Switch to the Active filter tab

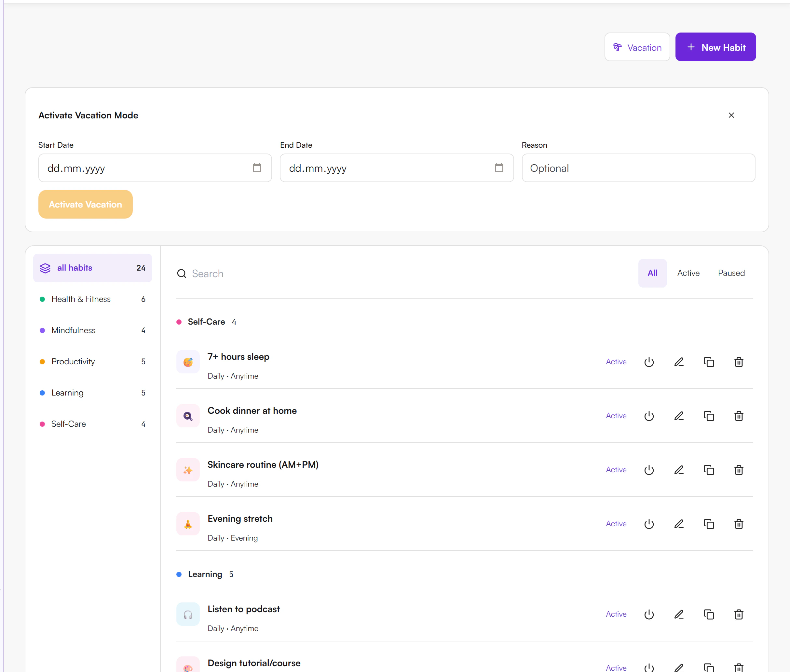click(688, 273)
